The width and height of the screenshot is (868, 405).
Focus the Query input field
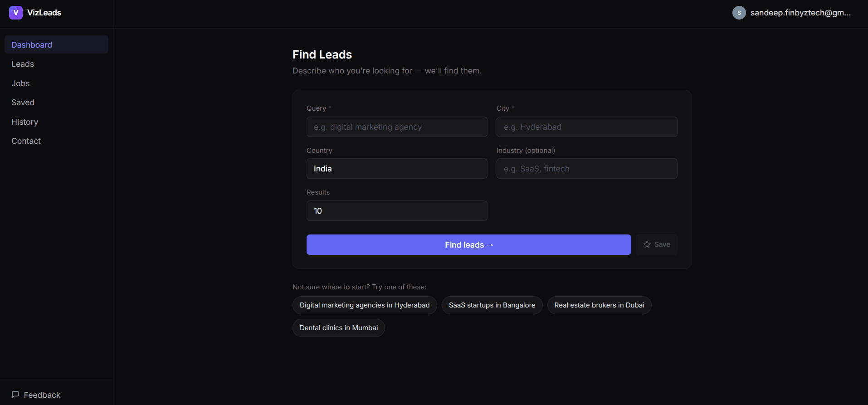(x=397, y=127)
